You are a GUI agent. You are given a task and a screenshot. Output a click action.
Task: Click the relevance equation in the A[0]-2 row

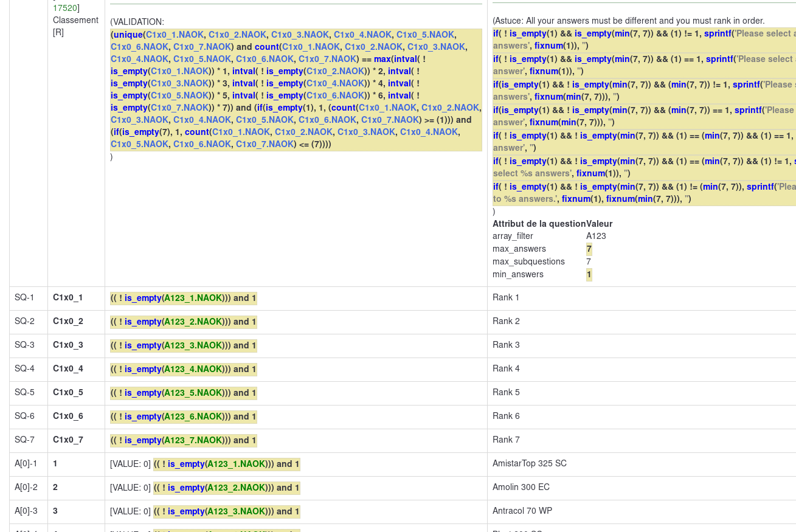(x=227, y=488)
